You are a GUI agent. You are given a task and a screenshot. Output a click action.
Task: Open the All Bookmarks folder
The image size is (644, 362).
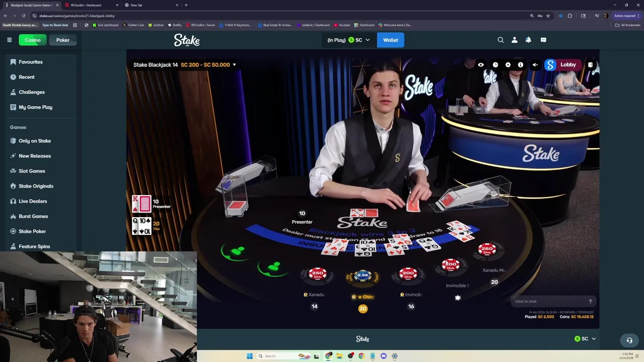(627, 25)
